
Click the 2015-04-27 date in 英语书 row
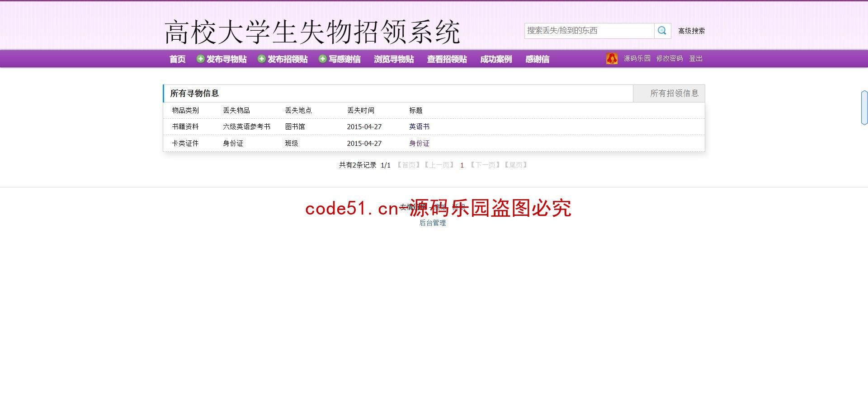[x=364, y=127]
